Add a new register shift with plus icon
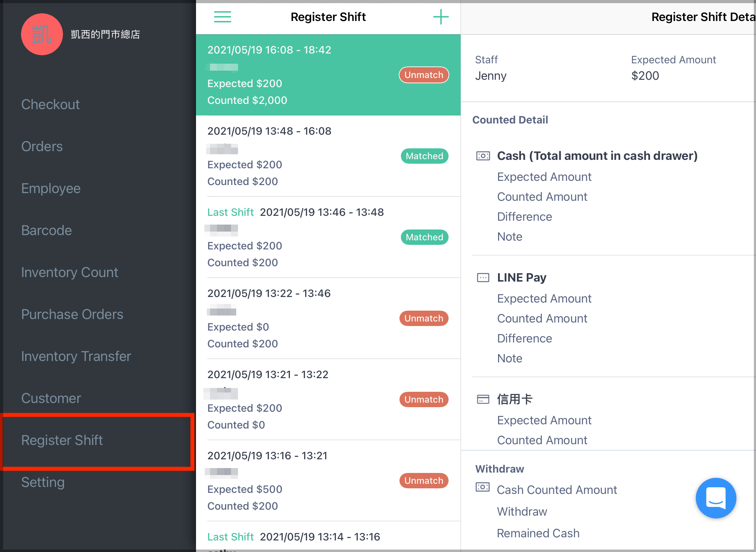 click(441, 17)
